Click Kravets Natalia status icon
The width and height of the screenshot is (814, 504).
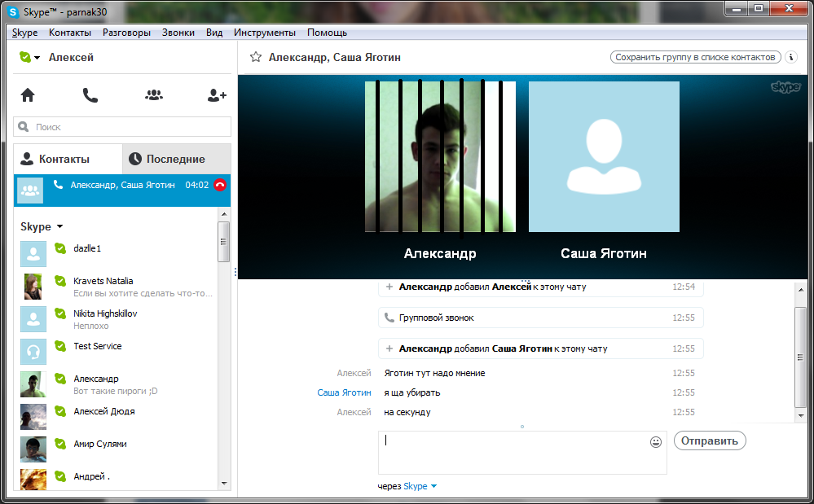tap(60, 281)
